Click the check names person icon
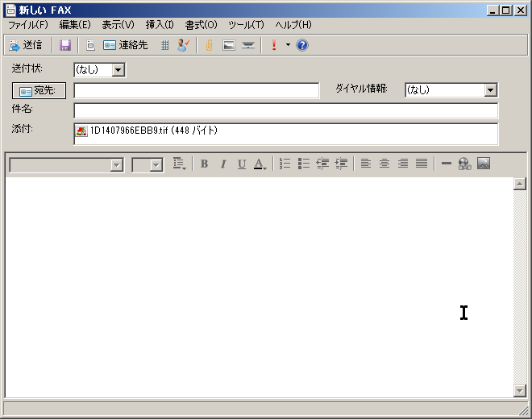The image size is (532, 419). click(183, 45)
